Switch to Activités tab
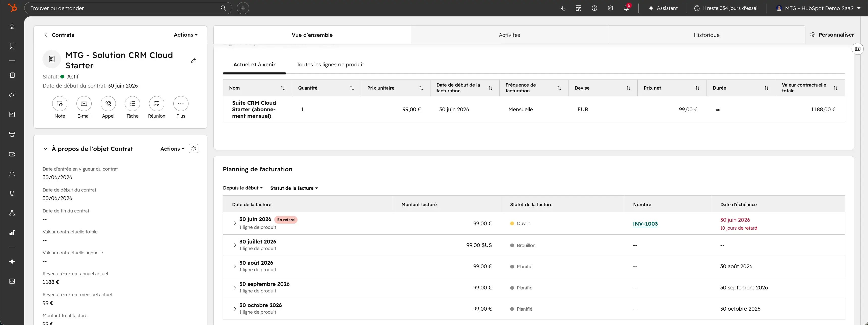Screen dimensions: 868x325 tap(509, 35)
